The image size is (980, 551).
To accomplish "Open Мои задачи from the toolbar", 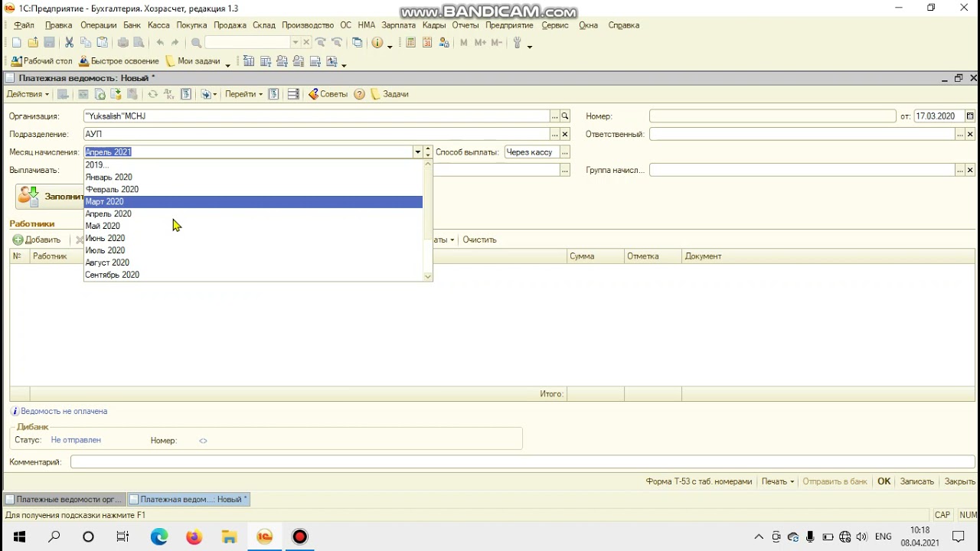I will pyautogui.click(x=192, y=61).
